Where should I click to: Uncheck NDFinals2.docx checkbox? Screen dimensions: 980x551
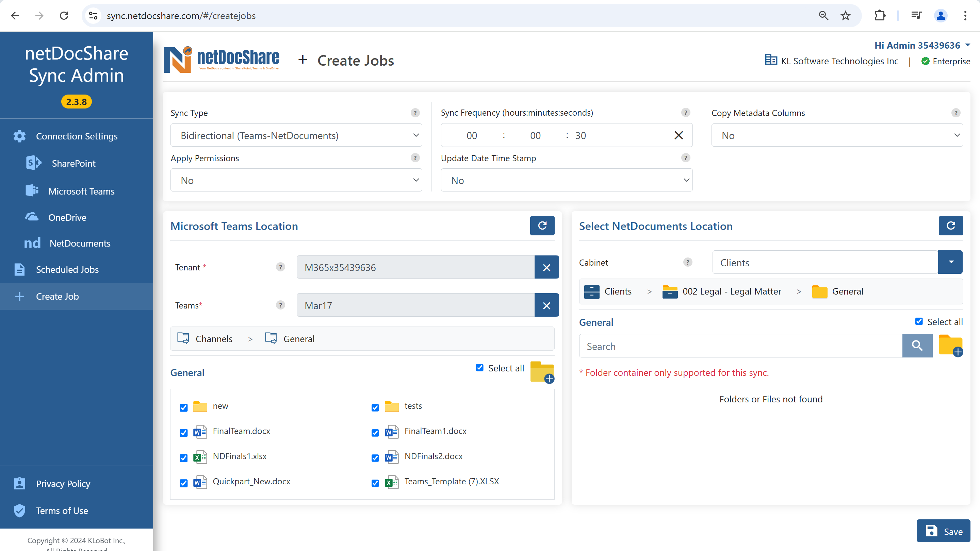[x=375, y=458]
